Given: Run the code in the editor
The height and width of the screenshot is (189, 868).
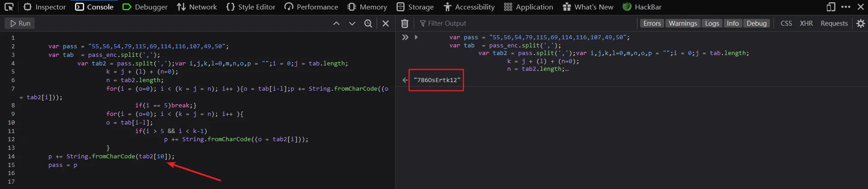Looking at the screenshot, I should coord(20,23).
